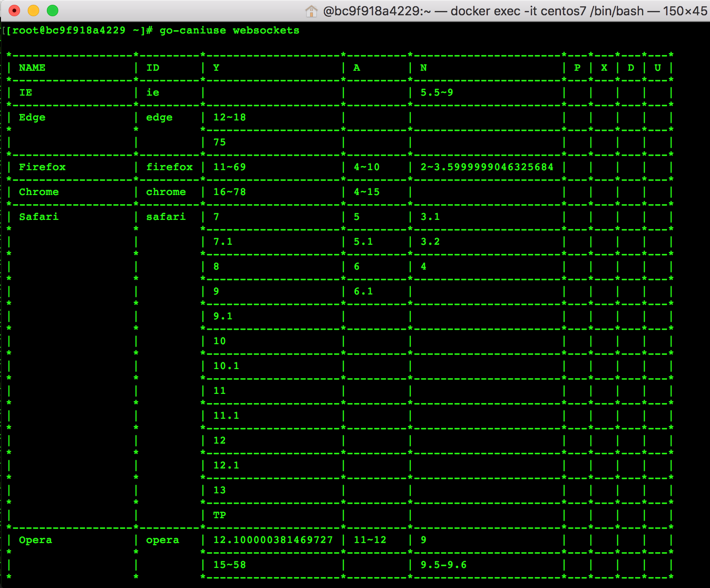Click the 'Opera' browser name cell
Viewport: 710px width, 588px height.
coord(35,540)
